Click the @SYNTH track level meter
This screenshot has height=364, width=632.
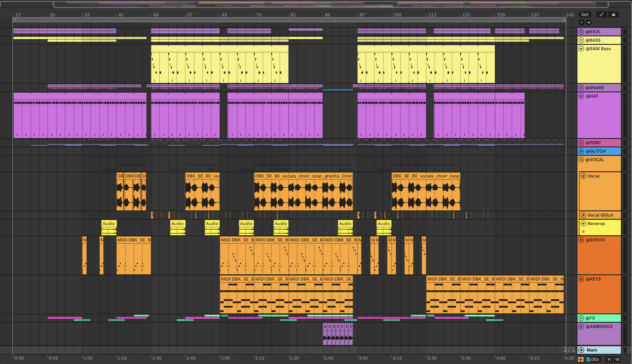pos(625,255)
